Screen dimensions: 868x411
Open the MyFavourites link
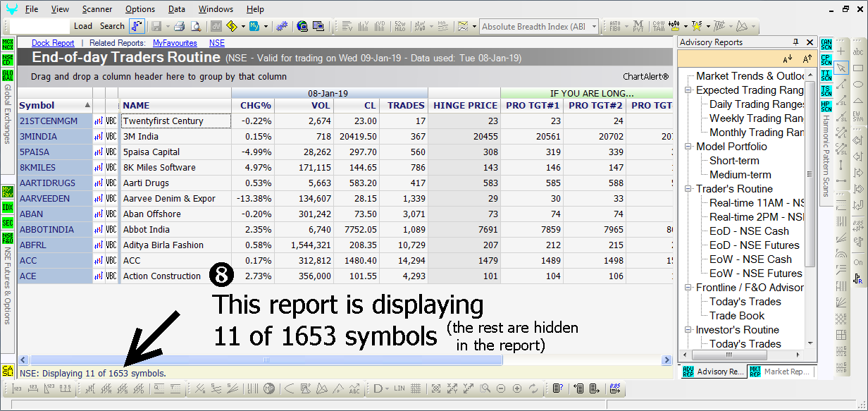click(x=175, y=43)
